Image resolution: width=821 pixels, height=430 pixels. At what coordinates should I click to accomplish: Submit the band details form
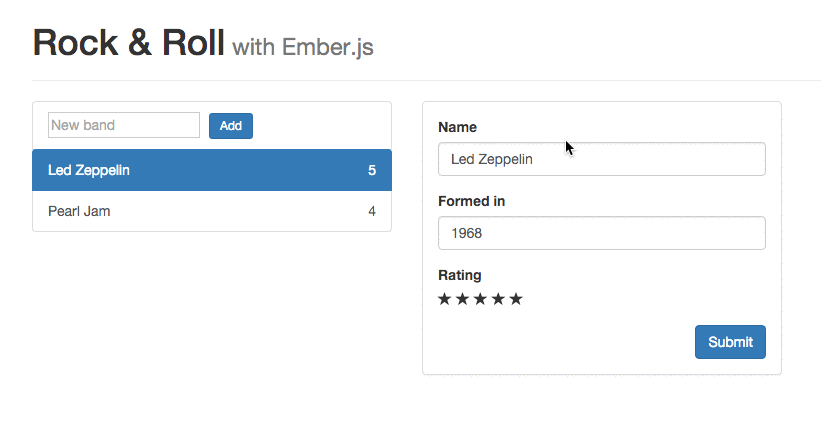coord(730,342)
